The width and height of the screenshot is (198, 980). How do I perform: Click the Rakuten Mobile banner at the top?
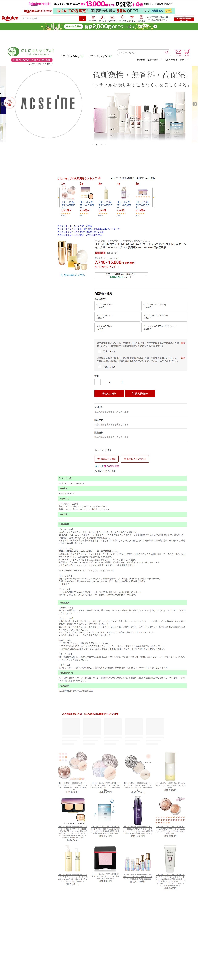coord(99,4)
